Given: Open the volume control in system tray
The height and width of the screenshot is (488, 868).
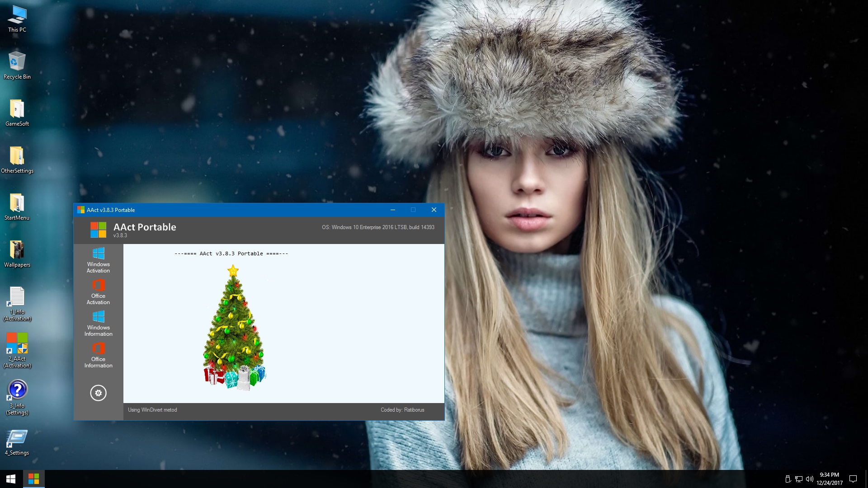Looking at the screenshot, I should [x=809, y=479].
